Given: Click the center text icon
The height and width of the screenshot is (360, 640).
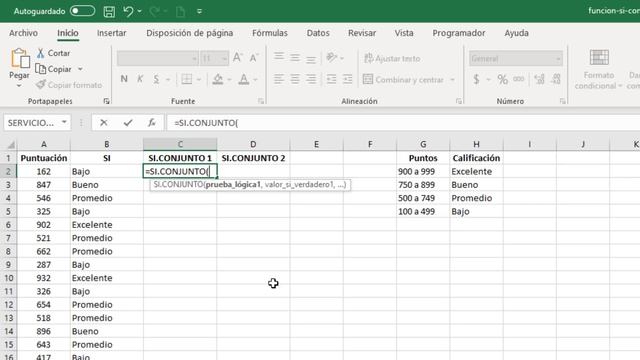Looking at the screenshot, I should [x=295, y=79].
